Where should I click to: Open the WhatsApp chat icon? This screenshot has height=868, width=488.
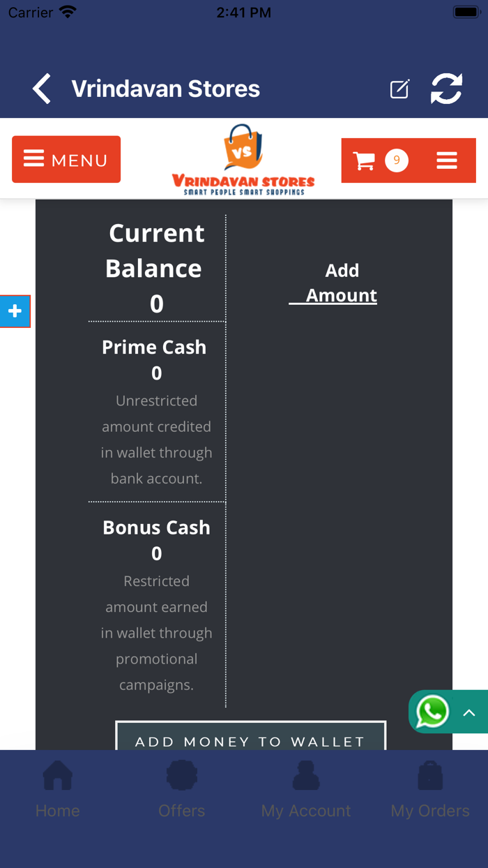click(432, 712)
